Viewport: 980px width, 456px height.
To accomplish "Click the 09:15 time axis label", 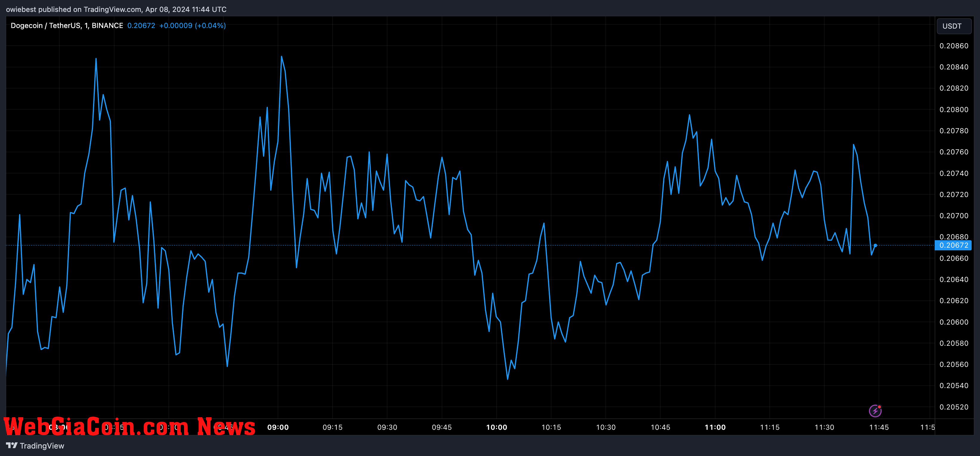I will tap(333, 427).
